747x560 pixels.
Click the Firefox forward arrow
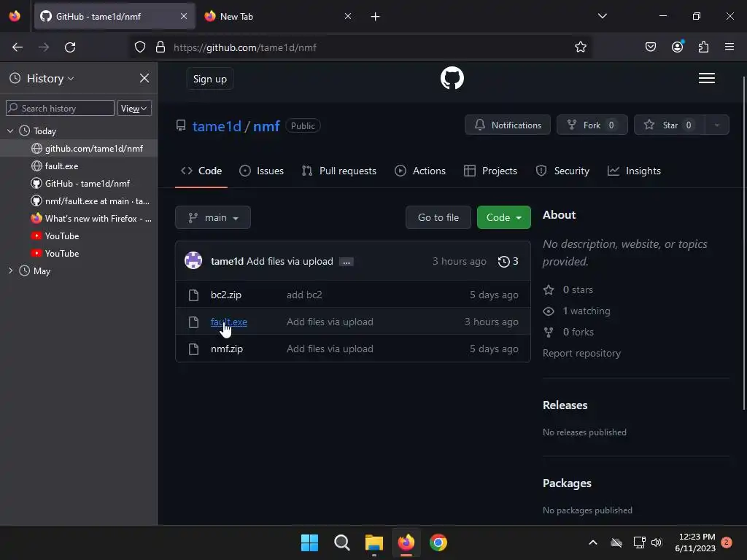[x=44, y=47]
